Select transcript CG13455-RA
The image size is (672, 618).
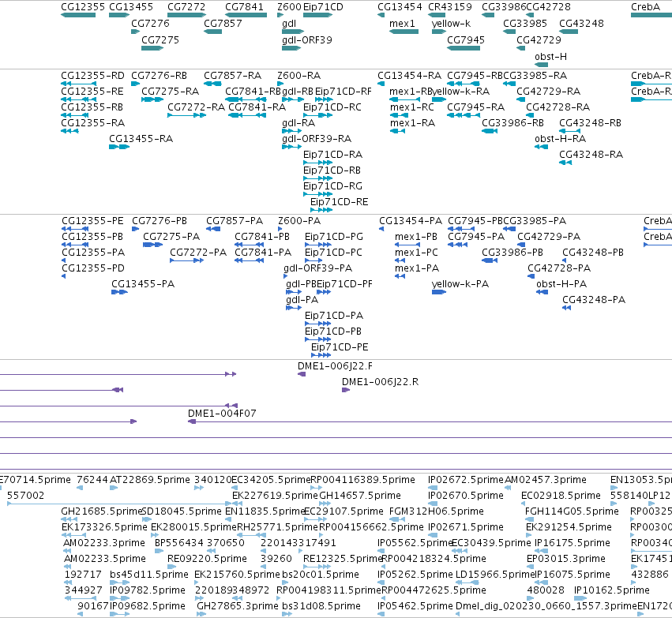tap(141, 139)
